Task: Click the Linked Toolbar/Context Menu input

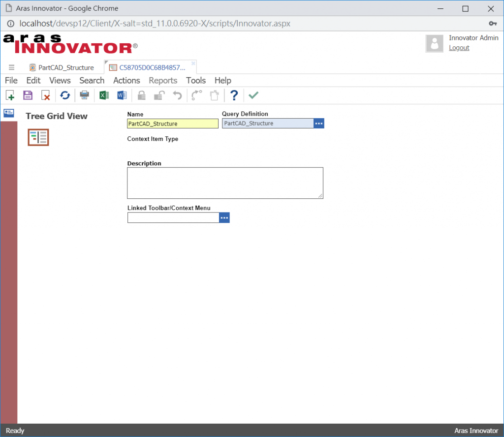Action: click(173, 218)
